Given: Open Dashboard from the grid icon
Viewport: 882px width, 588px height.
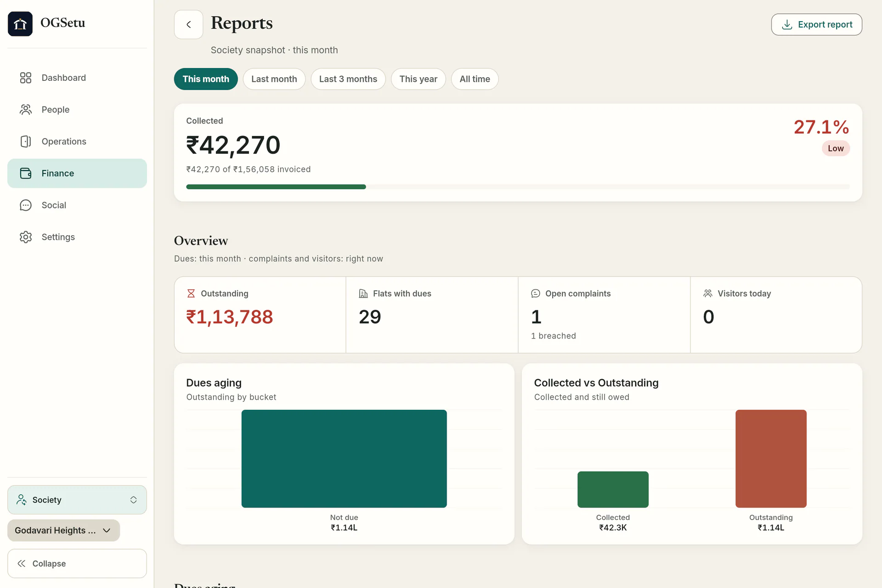Looking at the screenshot, I should (x=26, y=78).
